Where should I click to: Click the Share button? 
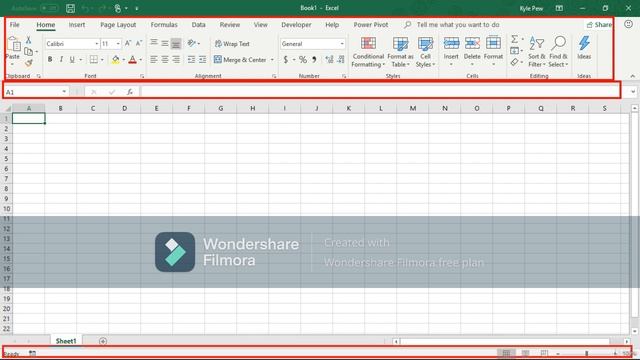(x=599, y=25)
